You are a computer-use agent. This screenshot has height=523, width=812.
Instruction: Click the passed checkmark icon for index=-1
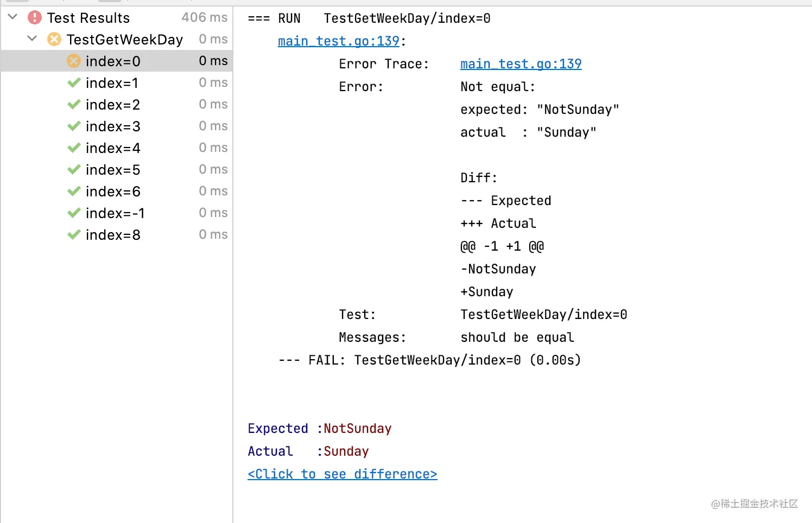tap(74, 213)
